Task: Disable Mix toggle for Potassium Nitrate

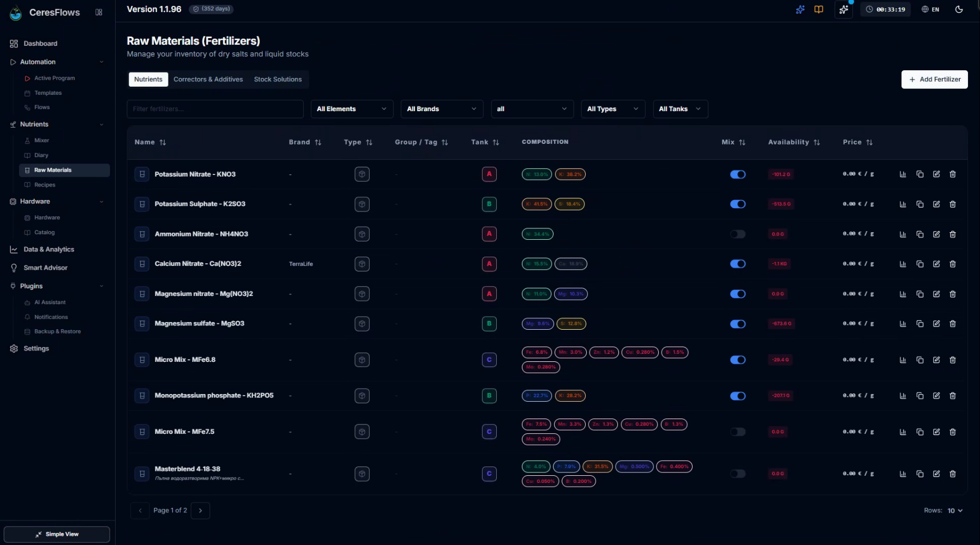Action: click(x=737, y=174)
